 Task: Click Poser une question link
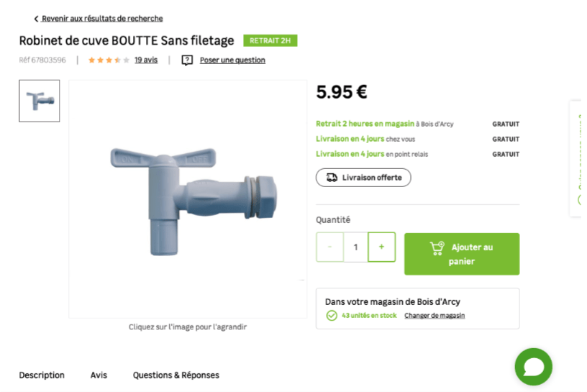pyautogui.click(x=232, y=60)
